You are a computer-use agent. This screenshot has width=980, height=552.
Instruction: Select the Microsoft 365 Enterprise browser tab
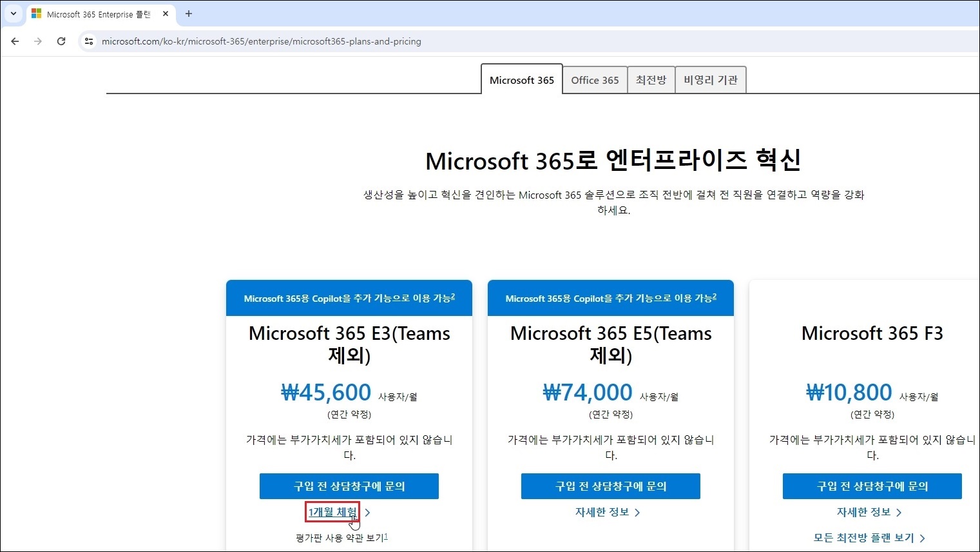pyautogui.click(x=101, y=14)
